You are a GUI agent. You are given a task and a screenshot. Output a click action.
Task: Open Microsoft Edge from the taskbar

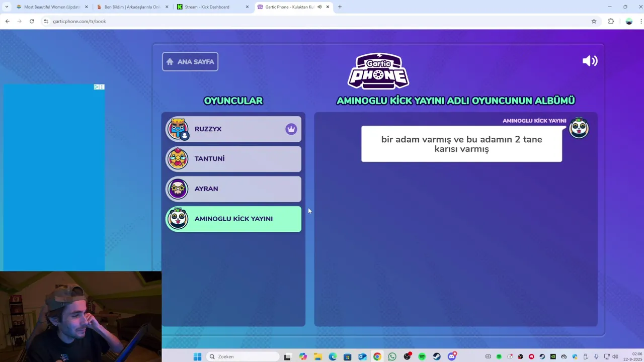(333, 357)
